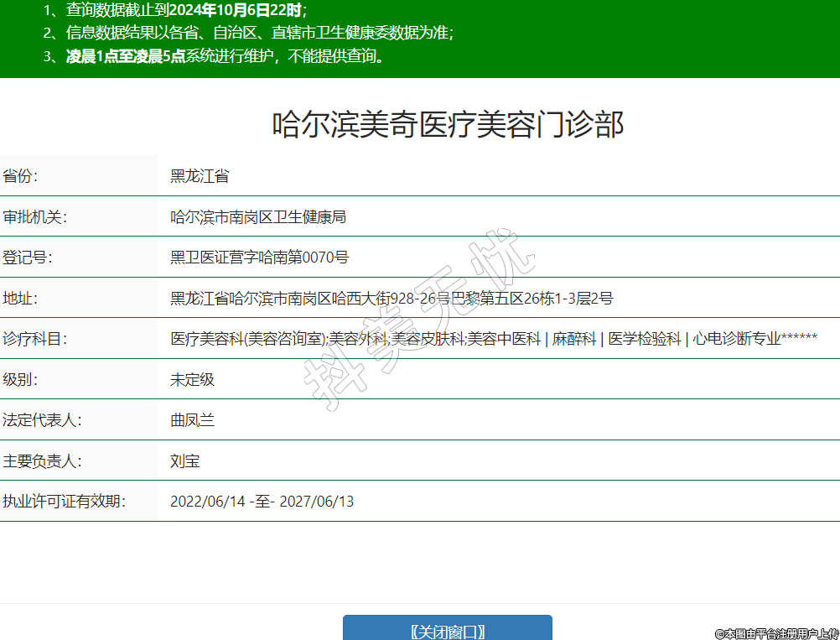The image size is (840, 640).
Task: Click the 地址 field label
Action: 21,299
